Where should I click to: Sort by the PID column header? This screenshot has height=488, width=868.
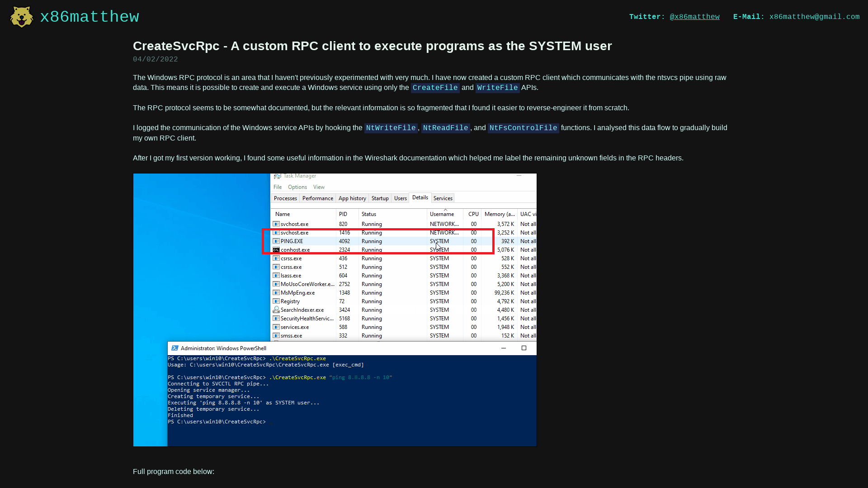point(347,214)
